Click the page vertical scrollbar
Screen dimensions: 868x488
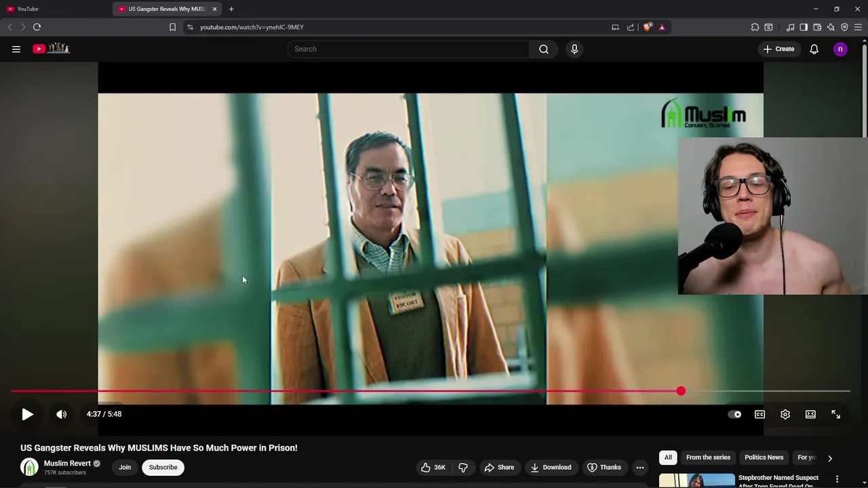(864, 91)
